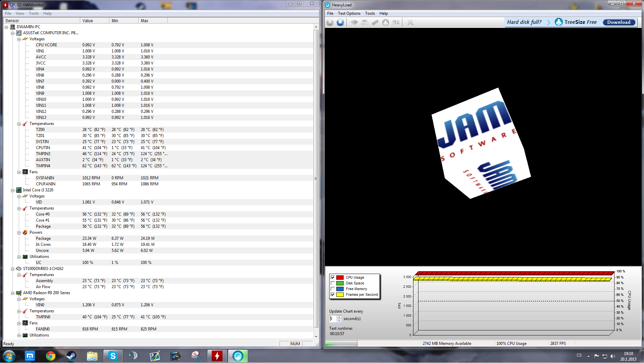
Task: Switch to HWMonitor taskbar icon
Action: coord(217,356)
